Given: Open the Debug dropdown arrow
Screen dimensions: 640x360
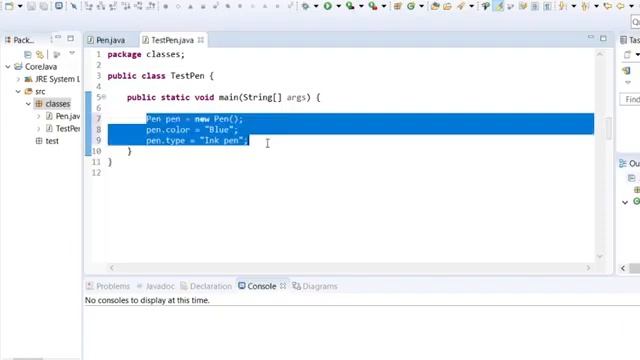Looking at the screenshot, I should coord(316,6).
